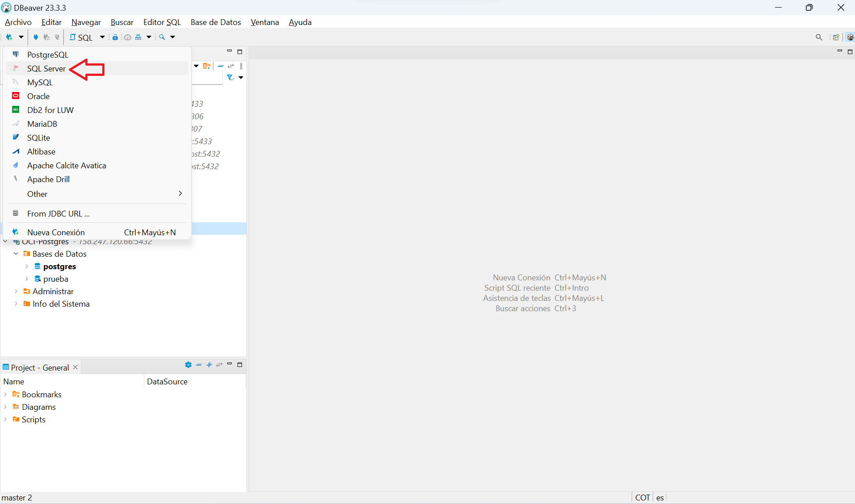Minimize the database navigator panel

229,51
